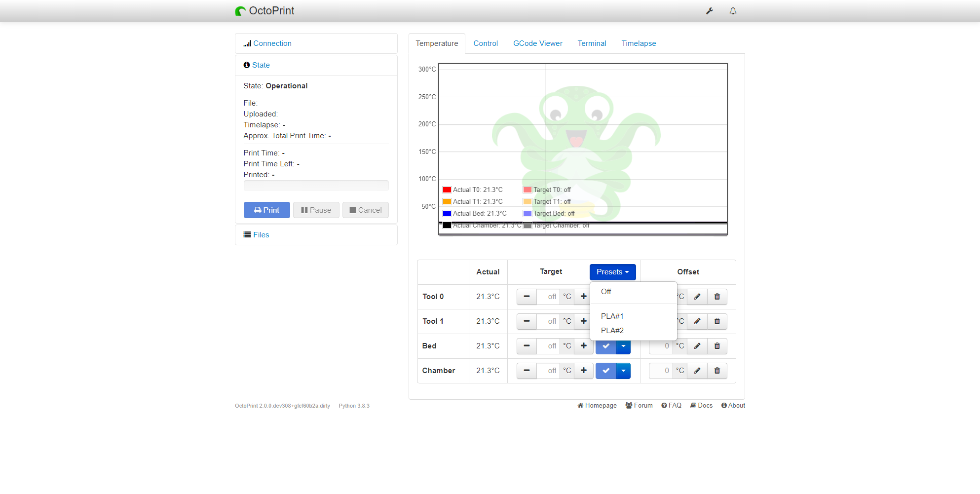This screenshot has height=494, width=980.
Task: Edit the Tool 0 temperature offset
Action: click(x=697, y=297)
